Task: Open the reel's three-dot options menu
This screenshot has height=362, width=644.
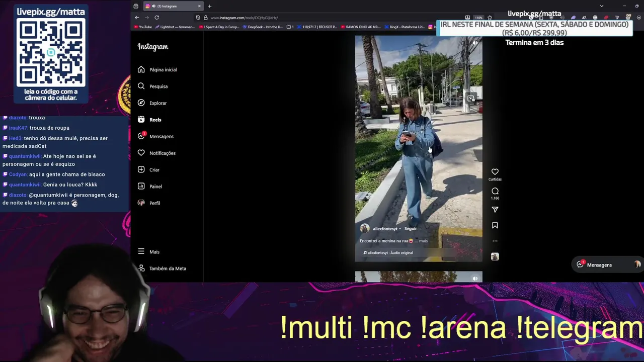Action: point(495,241)
